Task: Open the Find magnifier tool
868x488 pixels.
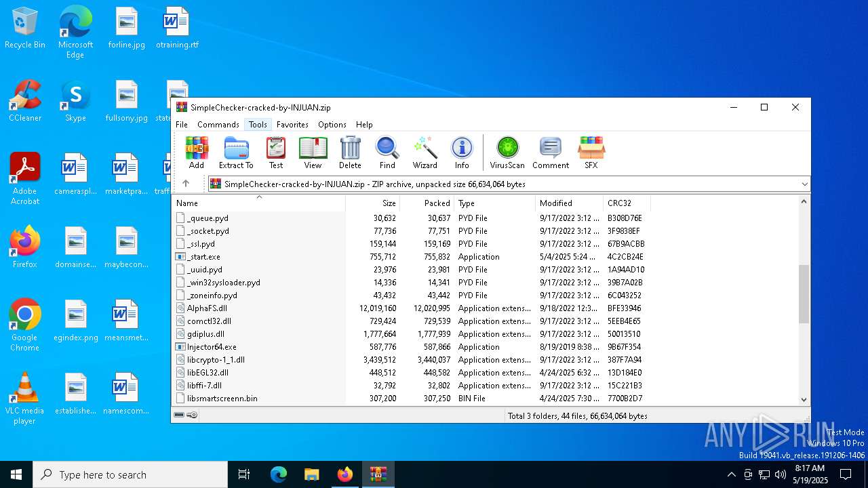Action: (x=387, y=152)
